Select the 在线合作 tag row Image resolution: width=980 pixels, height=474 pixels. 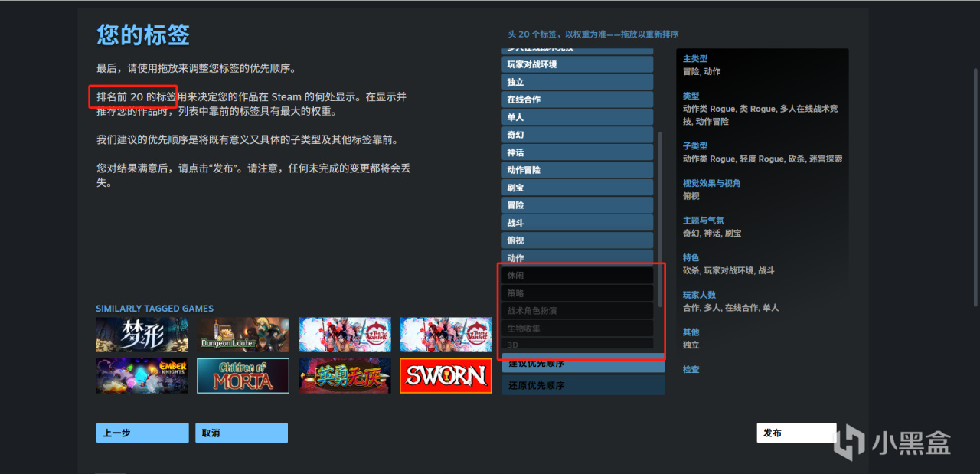click(x=577, y=100)
